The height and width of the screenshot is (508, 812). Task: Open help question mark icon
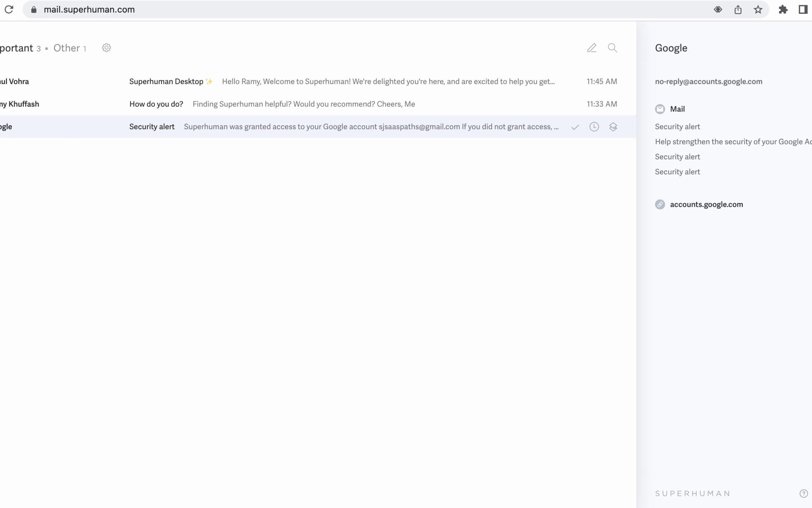[804, 494]
